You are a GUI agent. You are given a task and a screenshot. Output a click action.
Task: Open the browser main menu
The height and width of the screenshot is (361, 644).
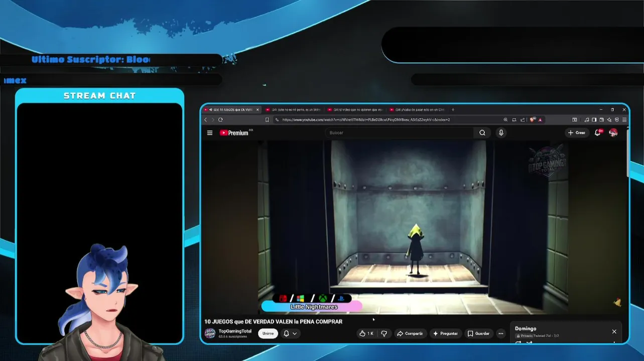(624, 120)
